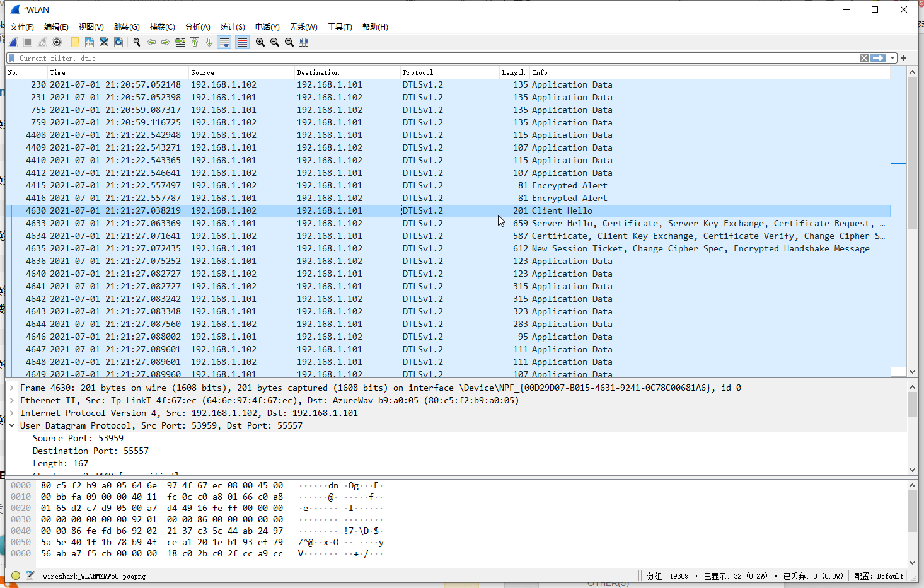Toggle packet list coloring rules

tap(242, 42)
